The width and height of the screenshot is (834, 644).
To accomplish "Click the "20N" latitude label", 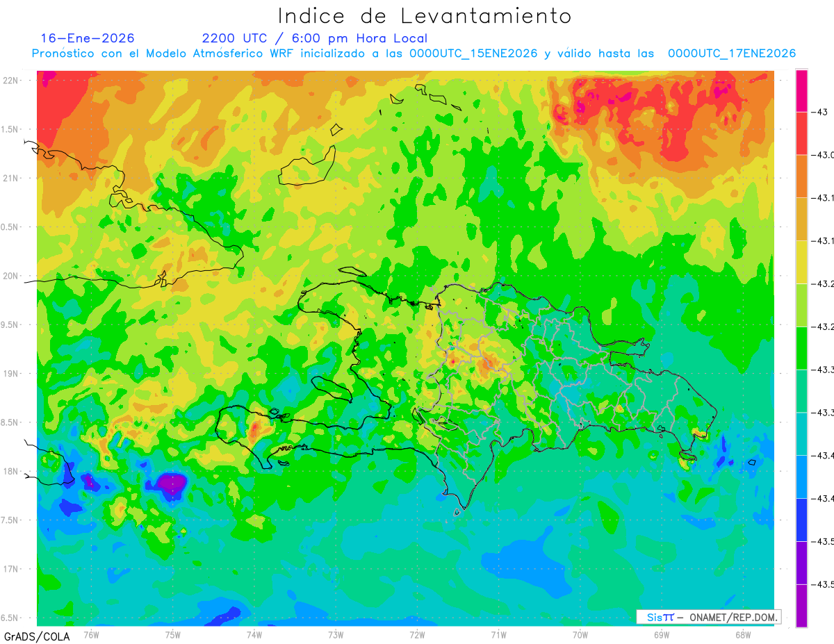I will 12,276.
